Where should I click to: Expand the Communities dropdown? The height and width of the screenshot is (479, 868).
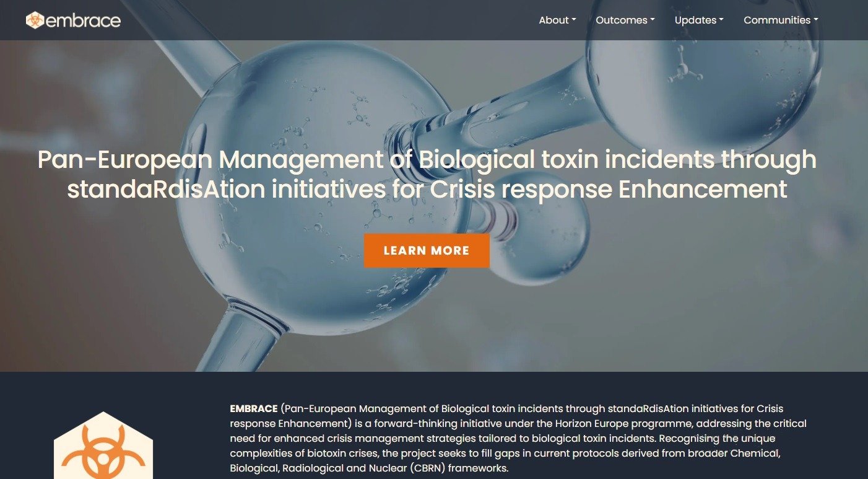(x=781, y=20)
